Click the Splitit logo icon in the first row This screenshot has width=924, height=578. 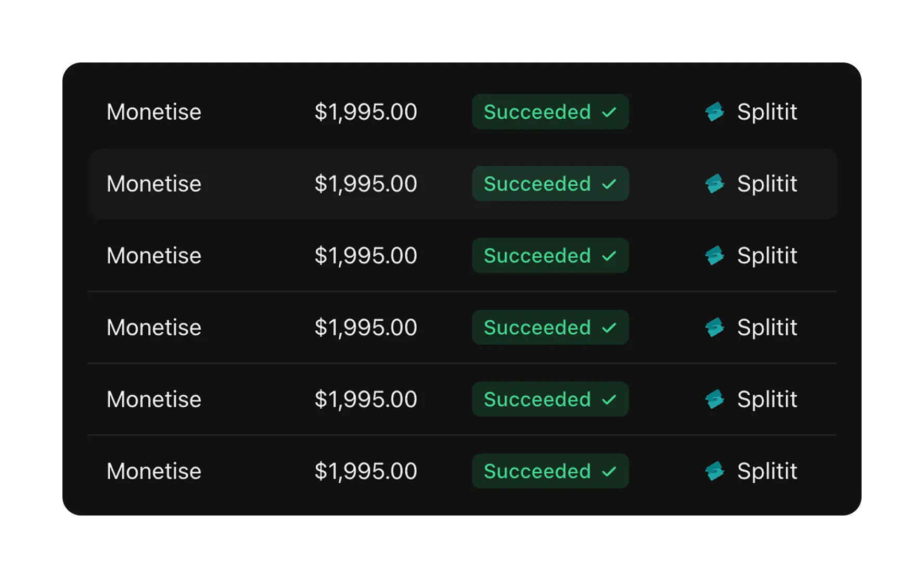point(715,112)
